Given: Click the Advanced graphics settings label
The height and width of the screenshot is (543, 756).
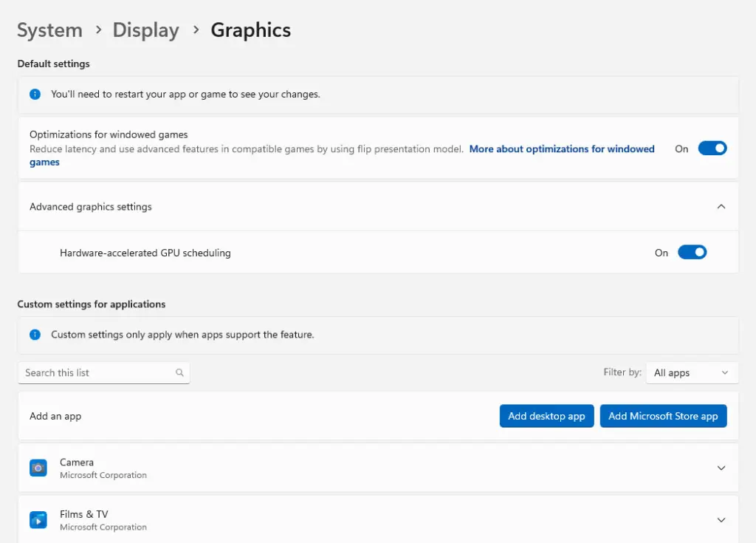Looking at the screenshot, I should (91, 207).
